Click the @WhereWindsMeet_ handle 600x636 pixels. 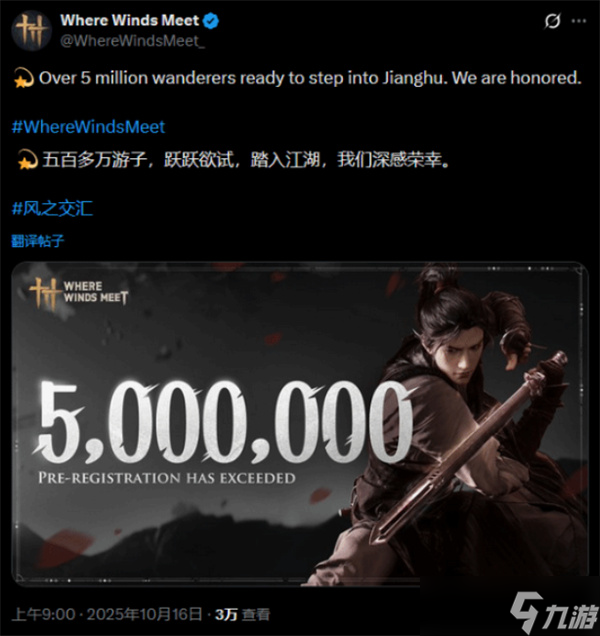pyautogui.click(x=132, y=41)
